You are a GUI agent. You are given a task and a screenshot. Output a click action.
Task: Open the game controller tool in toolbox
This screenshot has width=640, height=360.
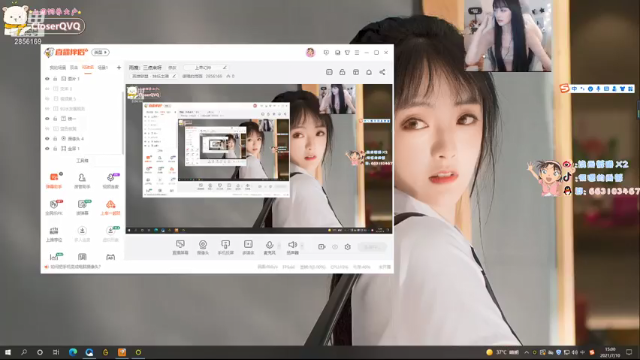coord(110,257)
